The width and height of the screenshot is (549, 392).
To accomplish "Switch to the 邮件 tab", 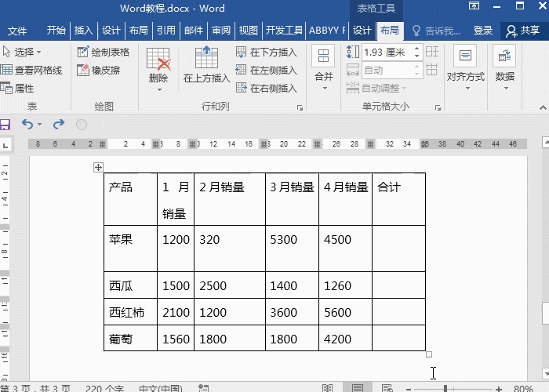I will [194, 31].
